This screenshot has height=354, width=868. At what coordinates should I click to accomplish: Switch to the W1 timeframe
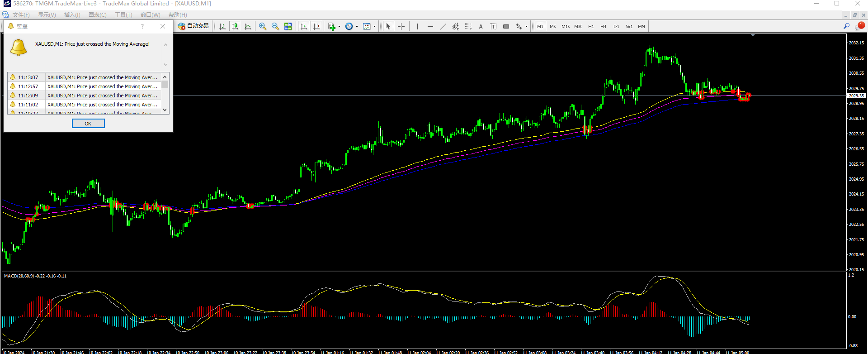point(629,26)
